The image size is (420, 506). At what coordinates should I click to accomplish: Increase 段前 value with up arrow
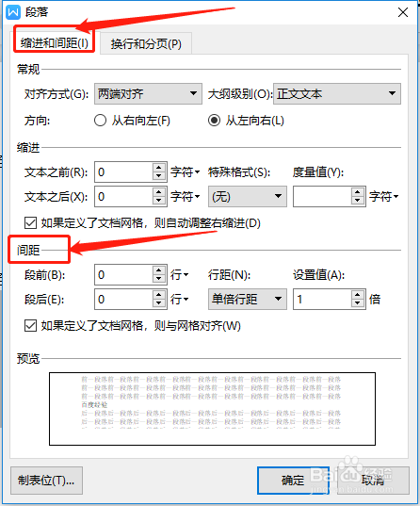[x=159, y=270]
